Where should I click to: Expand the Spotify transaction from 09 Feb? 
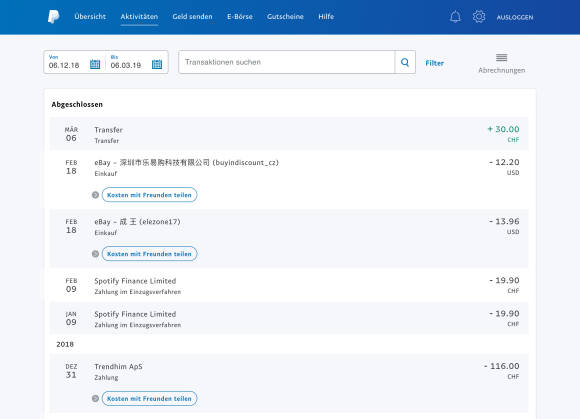tap(289, 285)
